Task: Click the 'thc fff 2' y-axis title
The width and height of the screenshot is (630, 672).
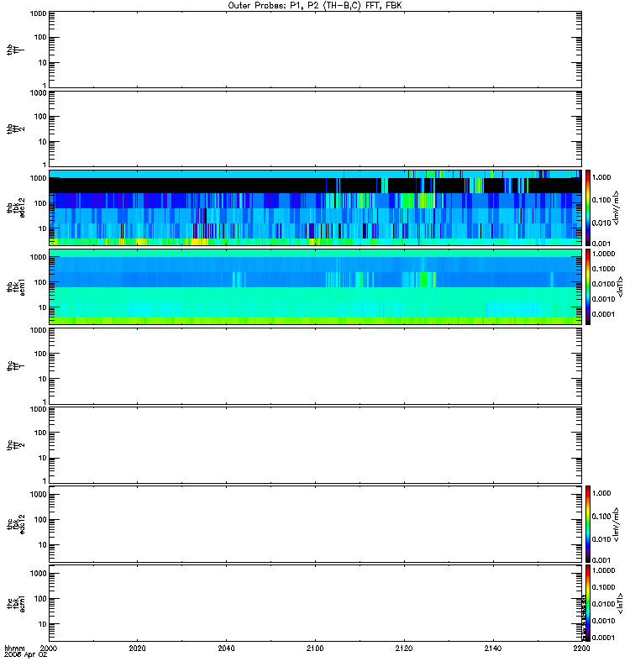Action: pos(15,445)
